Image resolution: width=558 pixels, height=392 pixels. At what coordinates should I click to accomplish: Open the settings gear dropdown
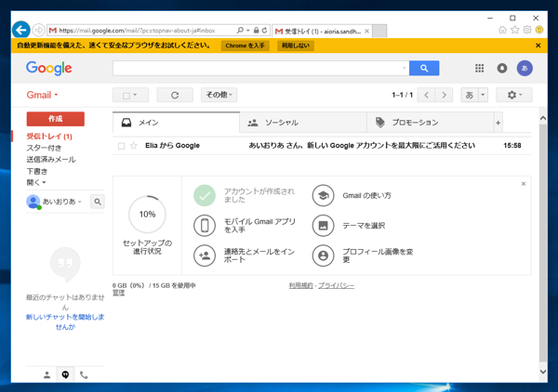click(514, 95)
